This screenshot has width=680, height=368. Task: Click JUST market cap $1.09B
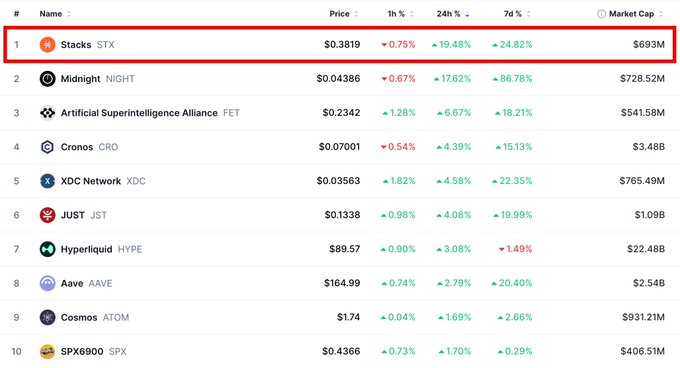[650, 215]
